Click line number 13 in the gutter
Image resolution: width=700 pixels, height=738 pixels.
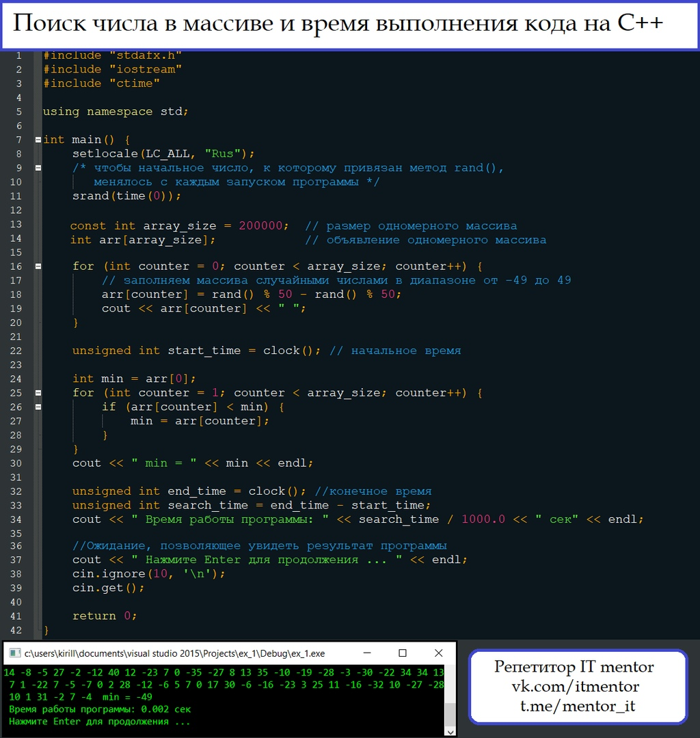(16, 225)
